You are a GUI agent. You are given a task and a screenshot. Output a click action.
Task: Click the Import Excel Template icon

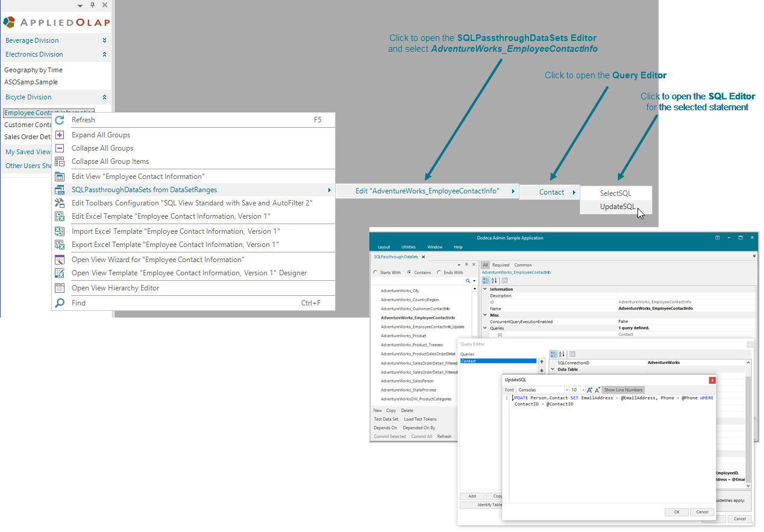coord(60,231)
